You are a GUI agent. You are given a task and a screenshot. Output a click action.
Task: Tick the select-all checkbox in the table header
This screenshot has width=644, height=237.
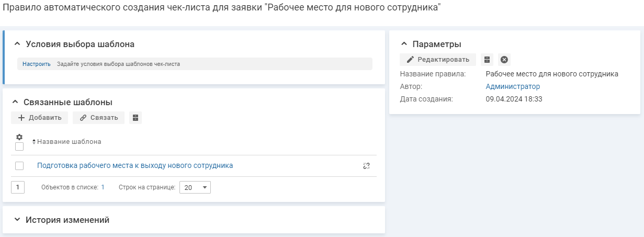coord(19,146)
